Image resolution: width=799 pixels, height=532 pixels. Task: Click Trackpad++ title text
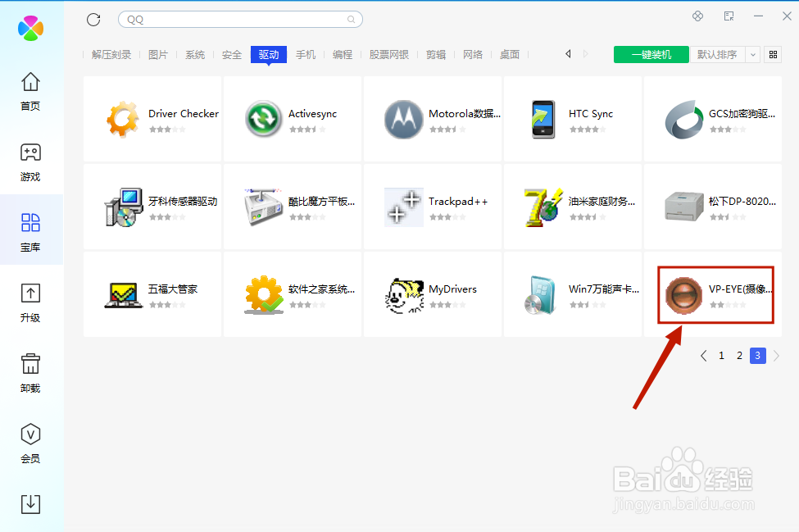pyautogui.click(x=458, y=202)
